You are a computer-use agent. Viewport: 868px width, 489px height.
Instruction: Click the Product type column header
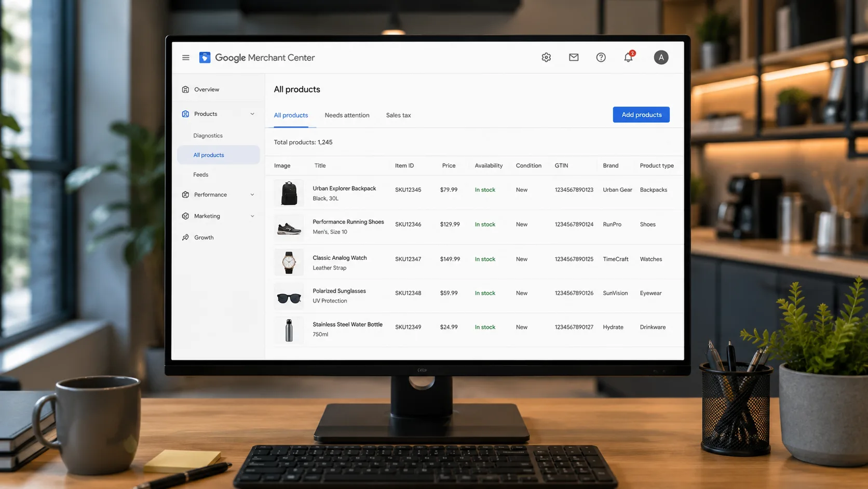coord(657,166)
